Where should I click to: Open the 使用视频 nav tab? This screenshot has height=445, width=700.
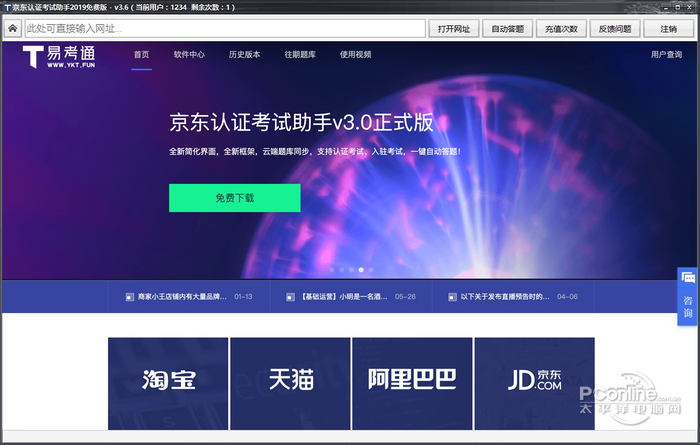(x=355, y=54)
